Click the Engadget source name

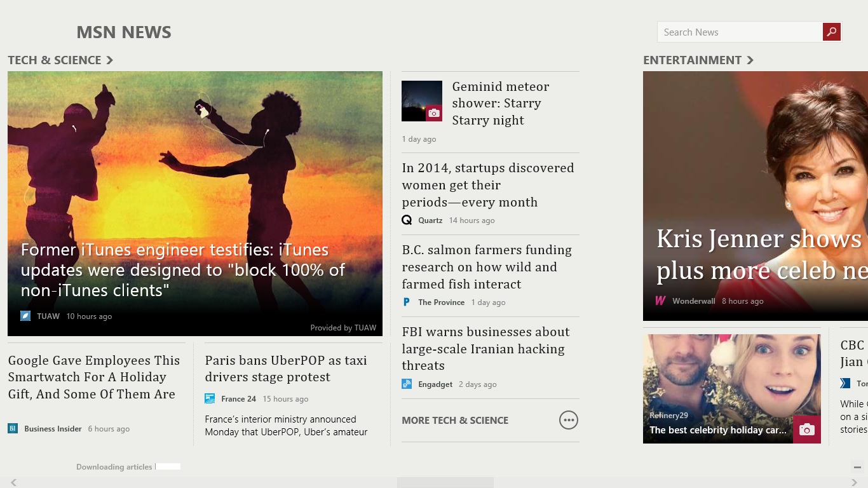coord(435,384)
